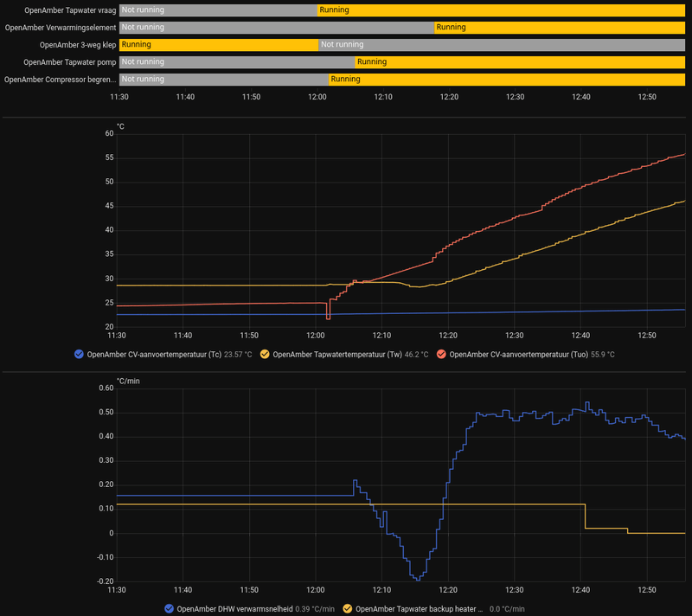Click the OpenAmber Tapwatertemperatuur (Tw) legend label

[x=337, y=355]
